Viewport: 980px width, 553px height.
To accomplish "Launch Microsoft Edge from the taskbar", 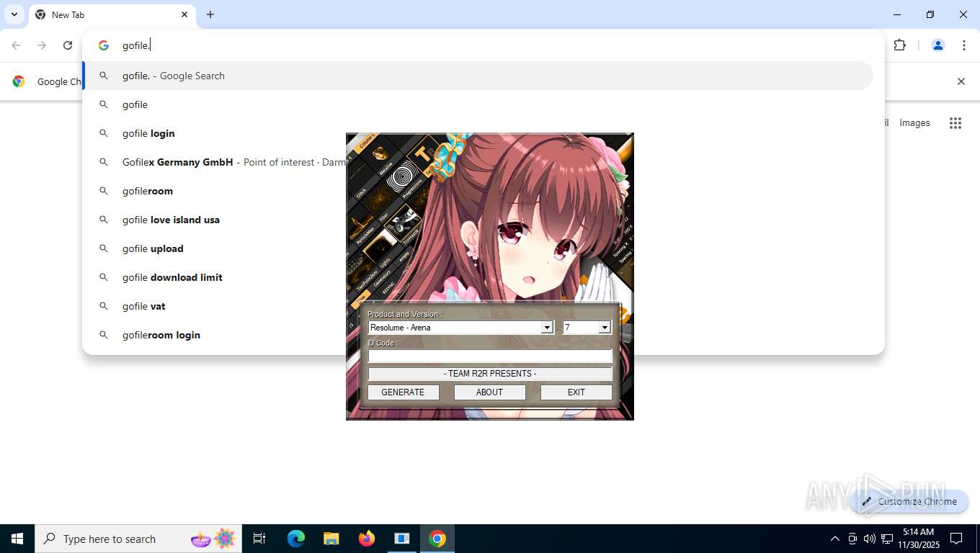I will coord(296,539).
